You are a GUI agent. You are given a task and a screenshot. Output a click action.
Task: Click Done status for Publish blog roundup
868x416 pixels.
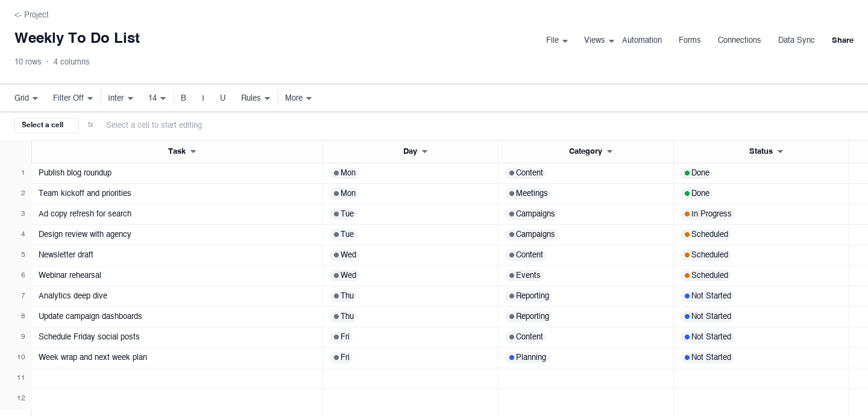coord(697,173)
